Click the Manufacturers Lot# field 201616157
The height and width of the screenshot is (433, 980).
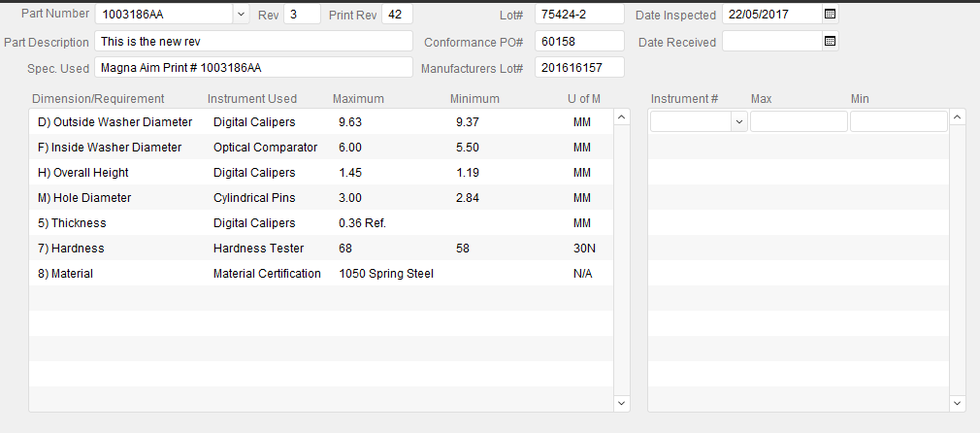tap(579, 67)
